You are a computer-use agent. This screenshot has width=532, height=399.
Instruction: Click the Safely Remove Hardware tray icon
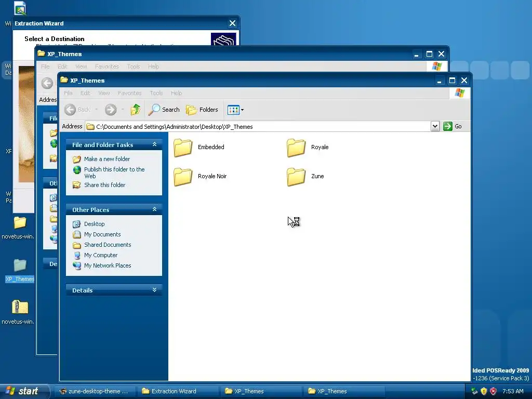pos(474,391)
